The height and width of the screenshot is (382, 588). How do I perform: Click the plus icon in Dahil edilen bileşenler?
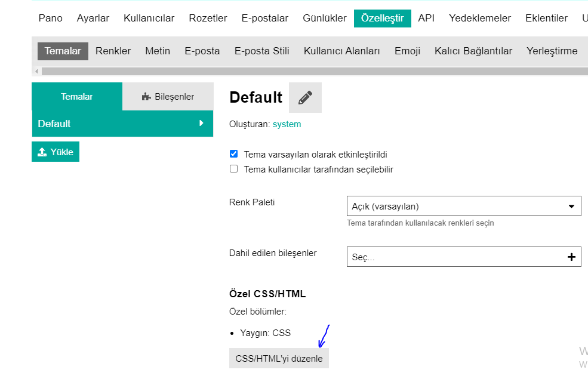pos(571,257)
